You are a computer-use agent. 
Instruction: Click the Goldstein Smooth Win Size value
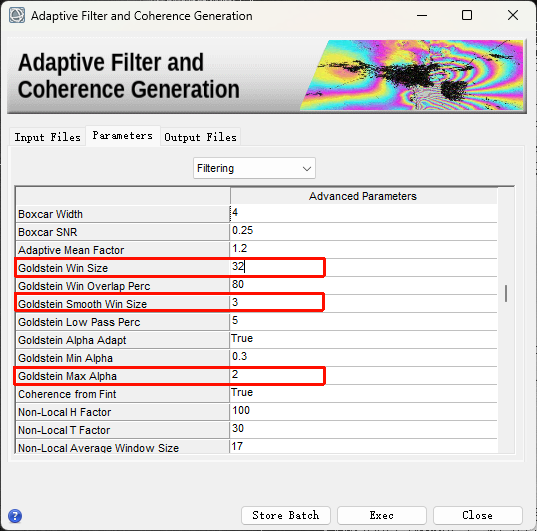(x=363, y=303)
